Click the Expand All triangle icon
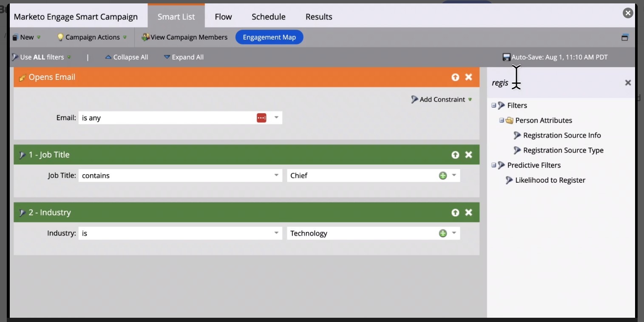The height and width of the screenshot is (322, 644). click(167, 57)
